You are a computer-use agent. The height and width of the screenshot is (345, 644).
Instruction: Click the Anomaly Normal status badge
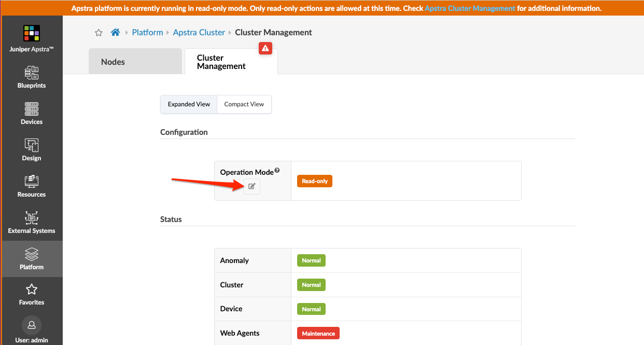click(311, 260)
